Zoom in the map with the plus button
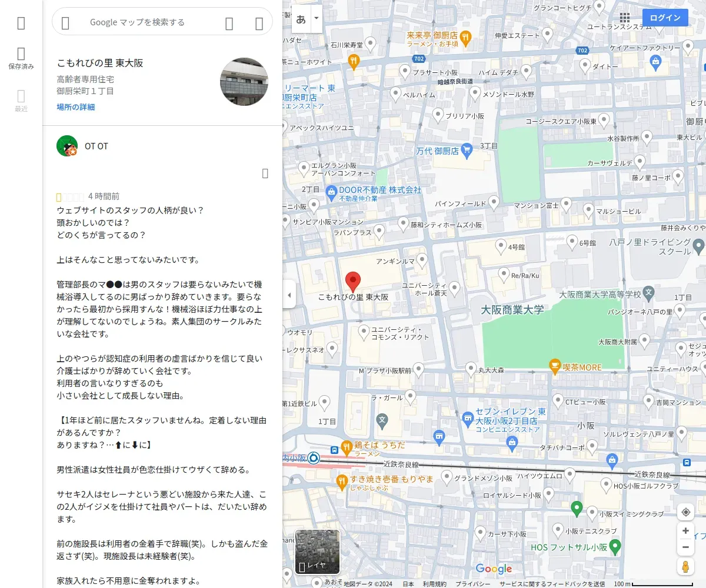The width and height of the screenshot is (706, 588). 685,531
